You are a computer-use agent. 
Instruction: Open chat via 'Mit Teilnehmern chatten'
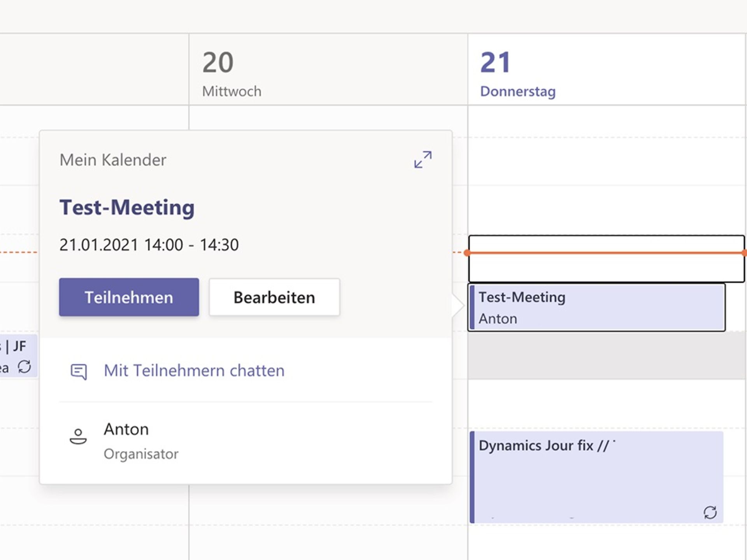193,371
